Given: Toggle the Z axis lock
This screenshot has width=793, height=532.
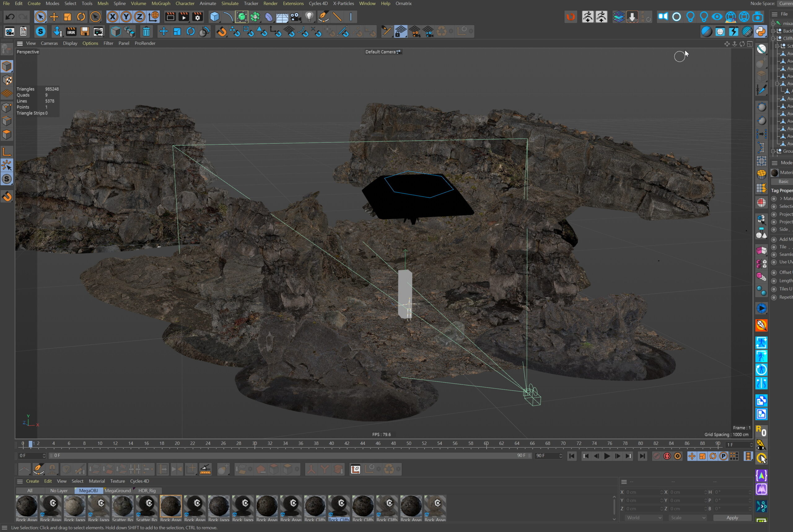Looking at the screenshot, I should point(139,17).
